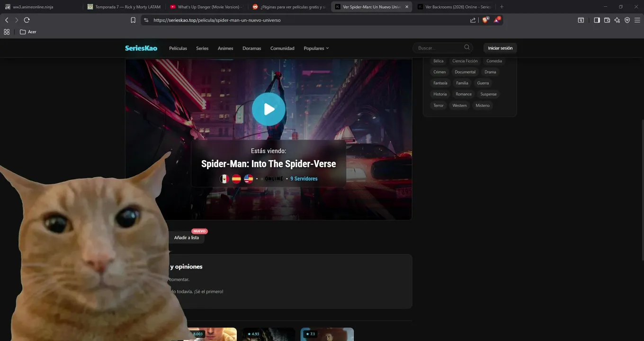Go back to the previous page
The height and width of the screenshot is (341, 644).
coord(7,20)
